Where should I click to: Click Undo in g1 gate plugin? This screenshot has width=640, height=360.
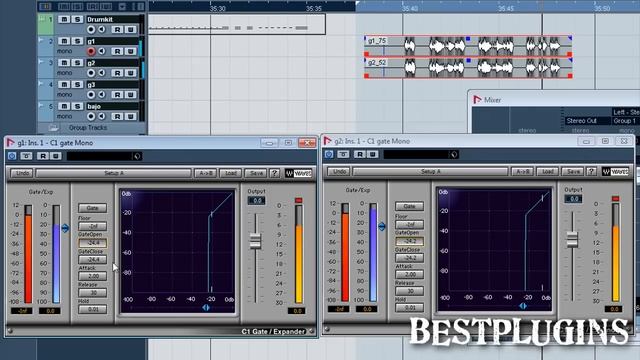pos(22,173)
